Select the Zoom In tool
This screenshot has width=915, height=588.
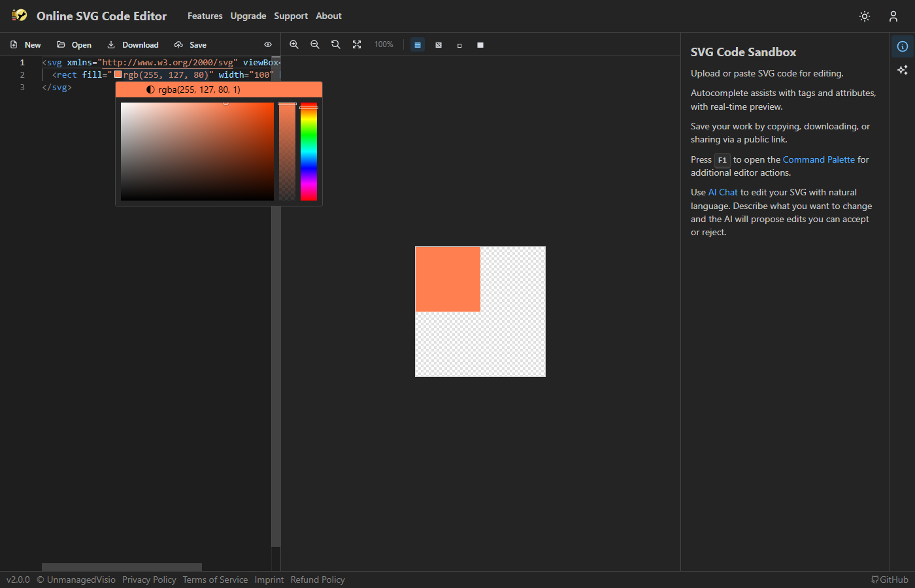pyautogui.click(x=294, y=44)
